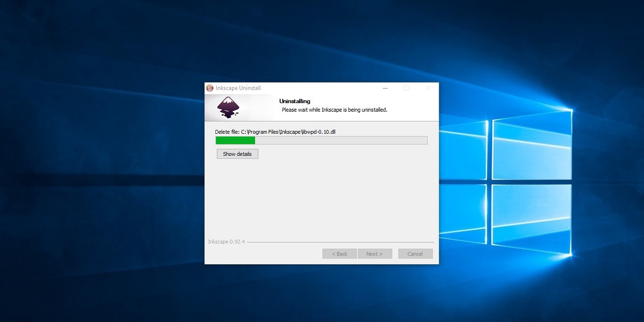644x322 pixels.
Task: Click the disabled Back button
Action: (340, 254)
